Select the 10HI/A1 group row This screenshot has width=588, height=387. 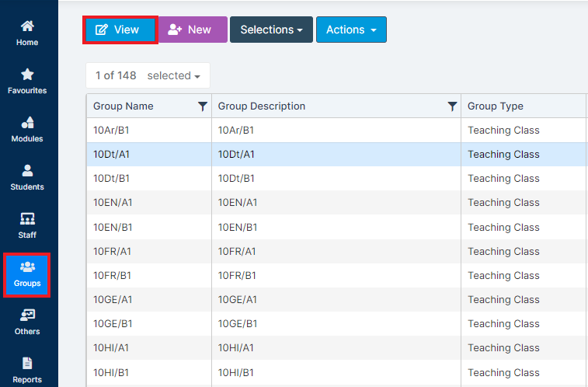(337, 348)
